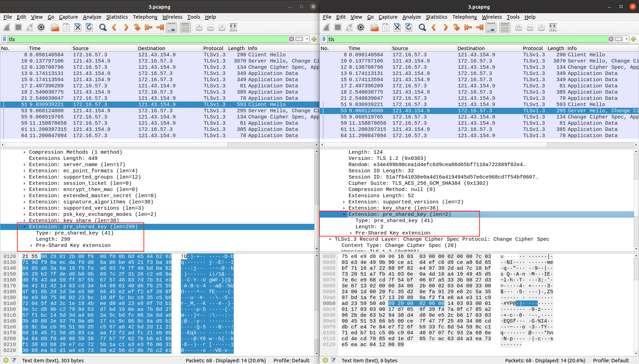Expand Pre-Shared Key extension in left window
The height and width of the screenshot is (364, 639).
[x=31, y=246]
